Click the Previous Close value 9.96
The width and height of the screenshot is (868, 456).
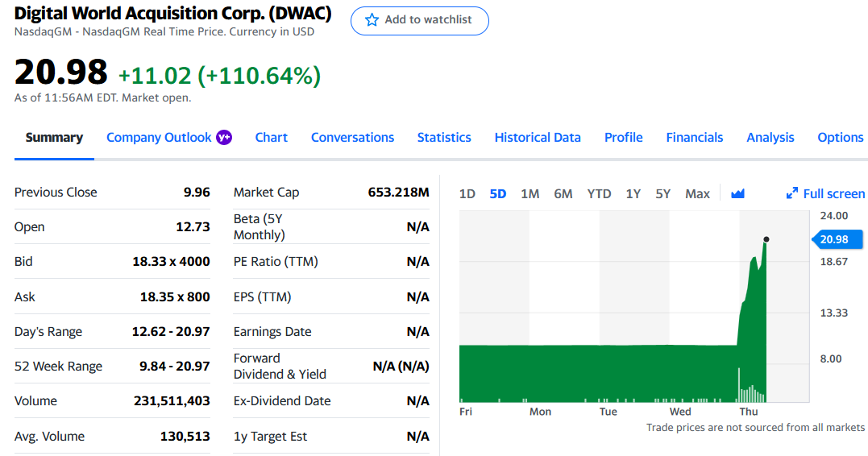[x=197, y=192]
